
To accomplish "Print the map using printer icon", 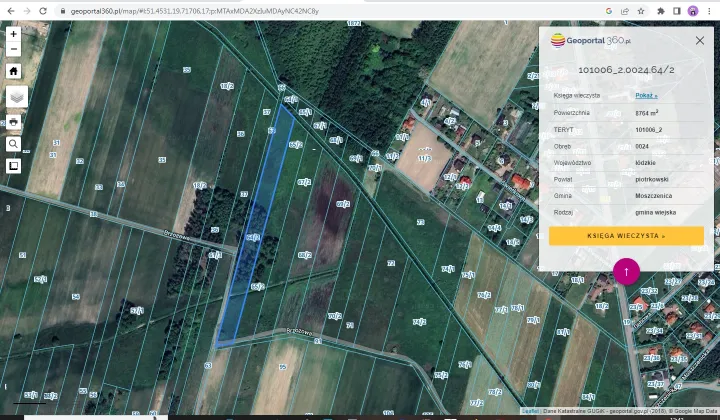I will 13,122.
